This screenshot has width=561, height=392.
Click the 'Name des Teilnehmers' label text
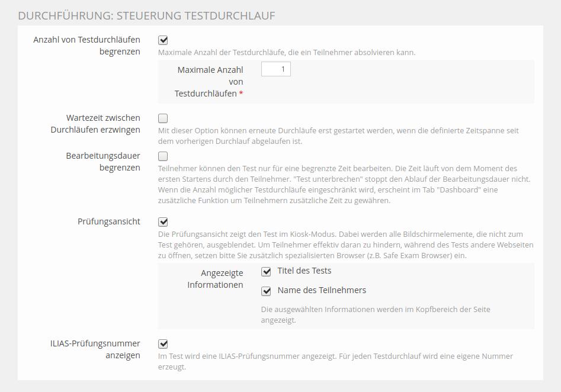[322, 291]
